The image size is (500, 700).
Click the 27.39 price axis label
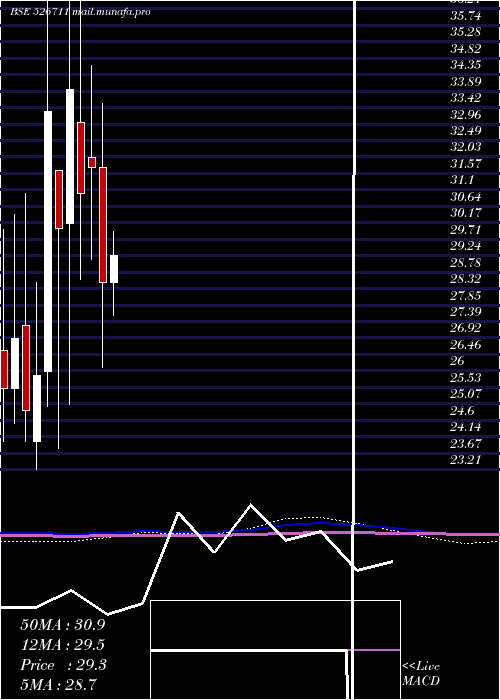[466, 312]
